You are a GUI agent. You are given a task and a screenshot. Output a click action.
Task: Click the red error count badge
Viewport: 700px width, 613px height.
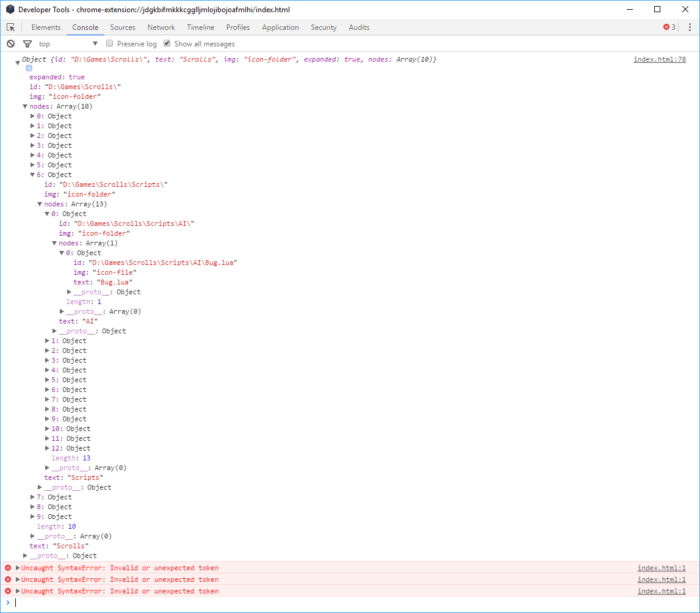[669, 27]
